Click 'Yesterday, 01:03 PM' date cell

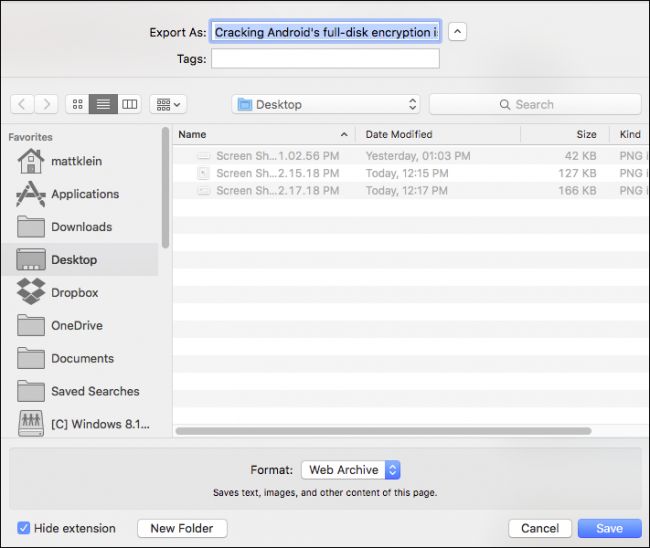418,156
